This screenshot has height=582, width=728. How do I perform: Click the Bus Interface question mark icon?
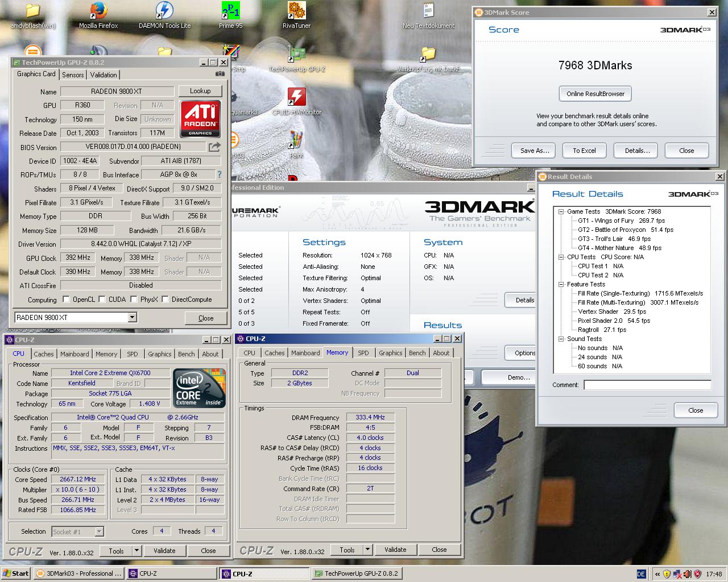click(220, 174)
